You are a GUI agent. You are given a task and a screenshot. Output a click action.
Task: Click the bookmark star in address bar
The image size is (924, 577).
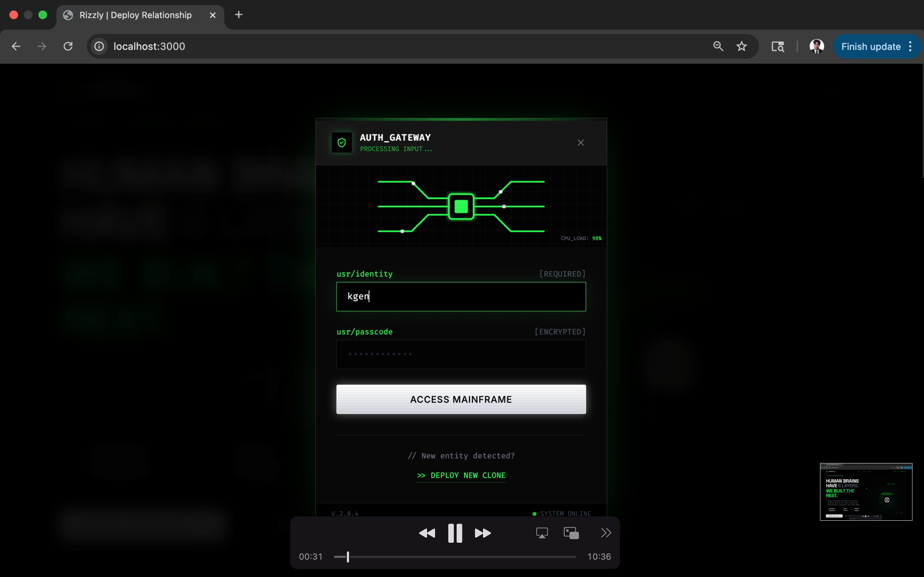pyautogui.click(x=741, y=47)
